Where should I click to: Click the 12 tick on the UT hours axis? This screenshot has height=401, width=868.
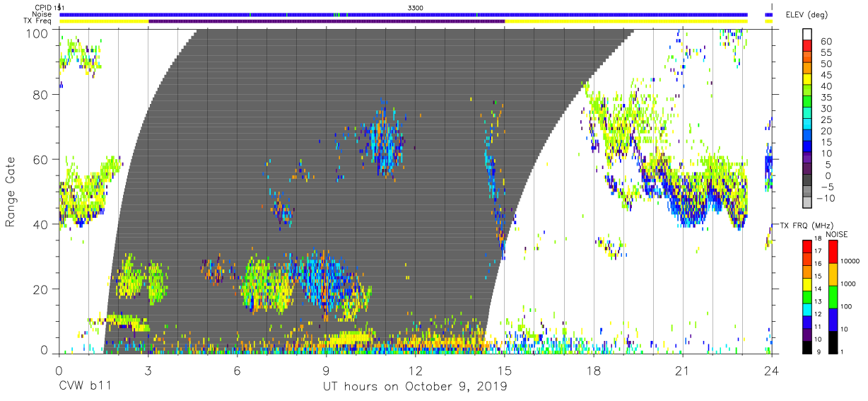pos(416,371)
